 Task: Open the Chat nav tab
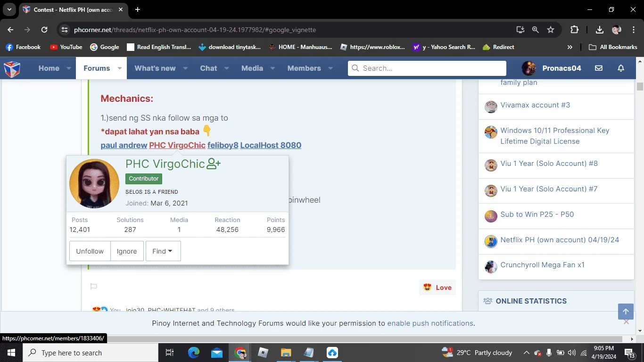point(208,68)
